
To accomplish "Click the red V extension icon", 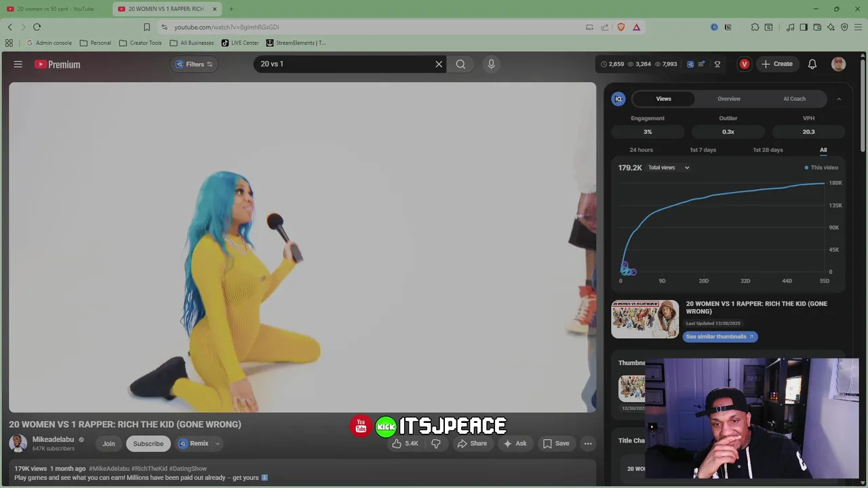I will coord(745,64).
